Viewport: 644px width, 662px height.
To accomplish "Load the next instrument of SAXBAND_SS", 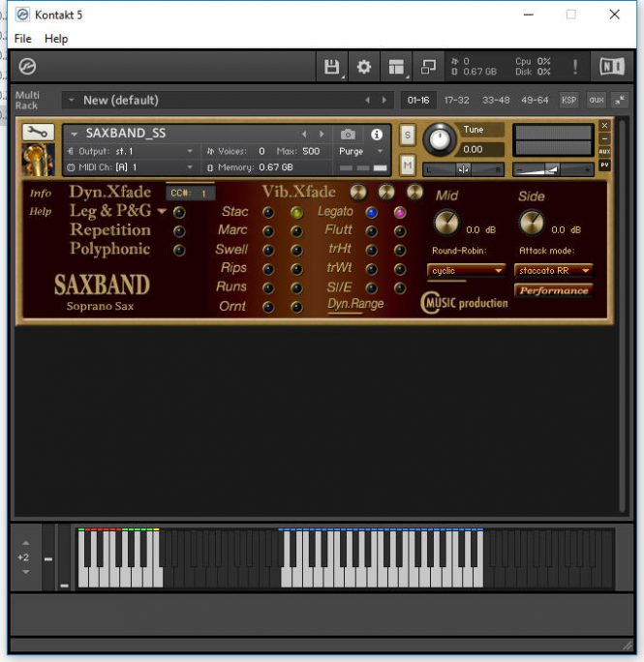I will pos(322,135).
